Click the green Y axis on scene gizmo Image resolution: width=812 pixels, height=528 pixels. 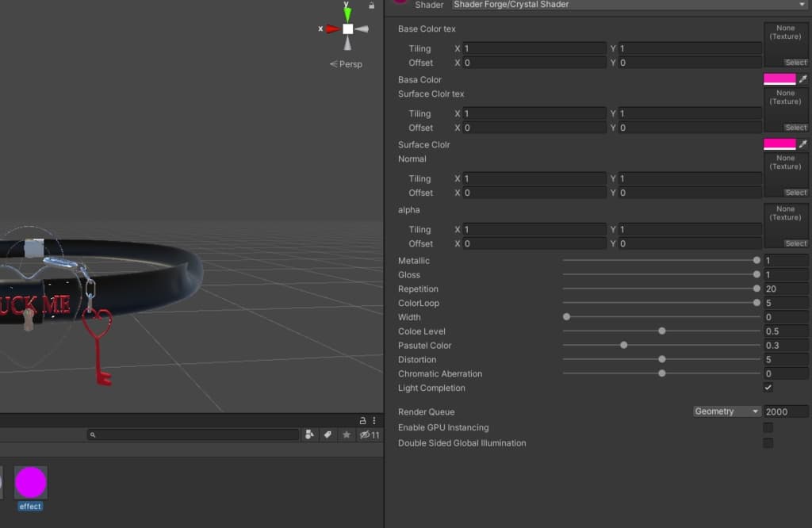tap(347, 13)
